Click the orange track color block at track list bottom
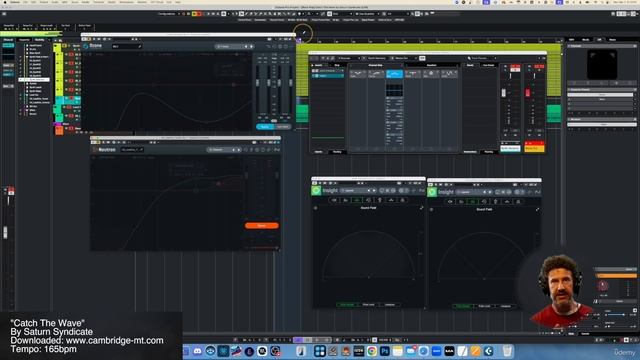 click(x=59, y=130)
